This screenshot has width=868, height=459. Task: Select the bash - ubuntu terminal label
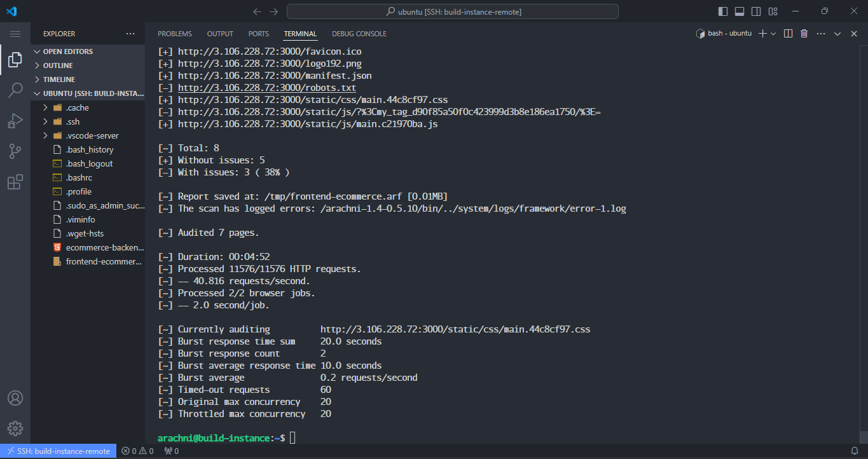point(724,34)
